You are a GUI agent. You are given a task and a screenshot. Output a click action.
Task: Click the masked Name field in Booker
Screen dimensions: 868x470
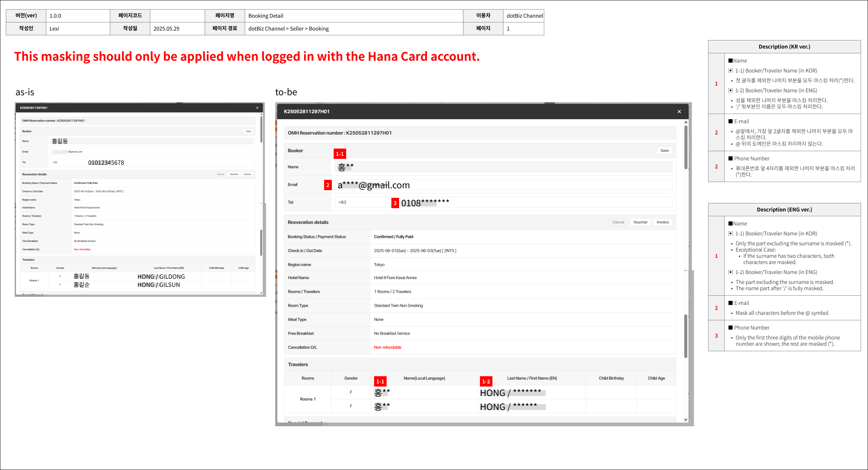coord(503,167)
